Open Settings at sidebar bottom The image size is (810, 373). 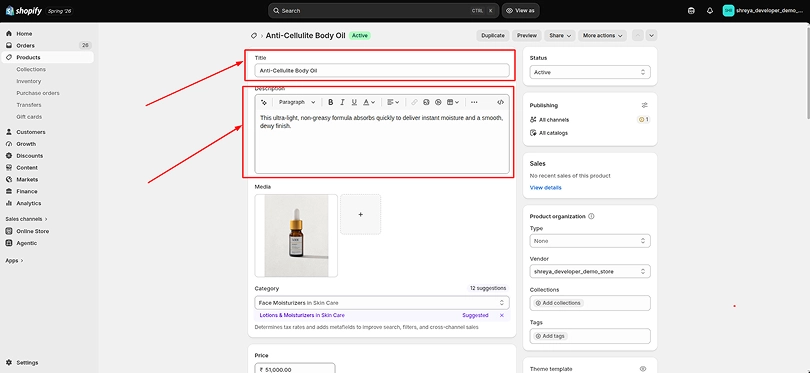click(x=27, y=363)
